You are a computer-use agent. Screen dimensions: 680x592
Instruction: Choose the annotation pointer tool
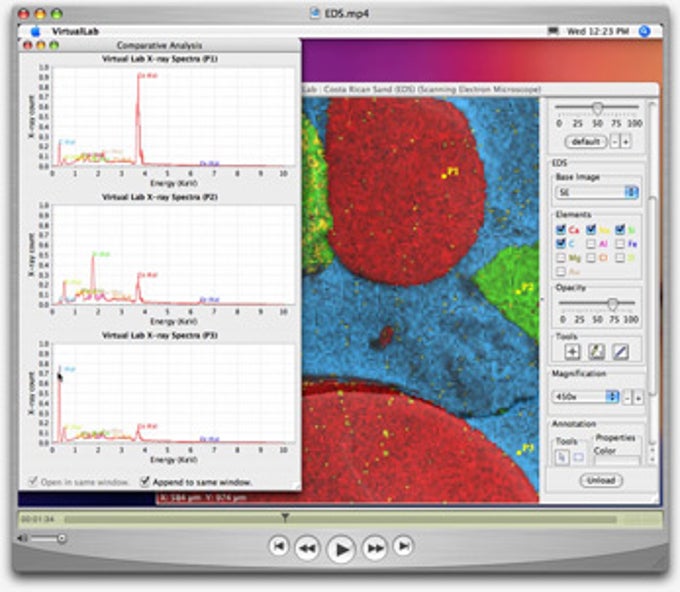click(x=562, y=457)
